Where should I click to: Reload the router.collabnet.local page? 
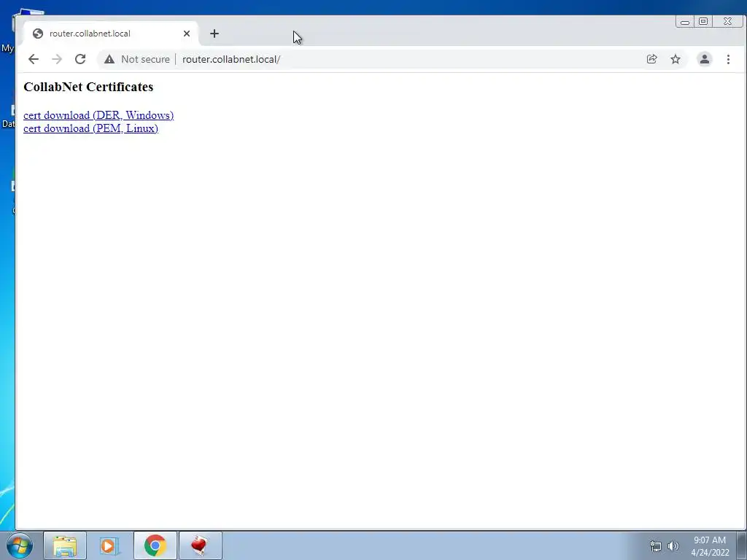click(80, 59)
